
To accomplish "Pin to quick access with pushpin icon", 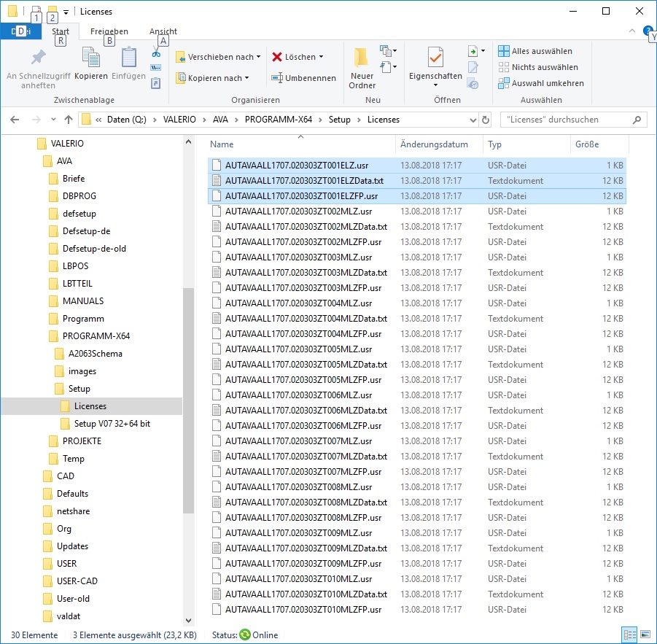I will click(38, 58).
